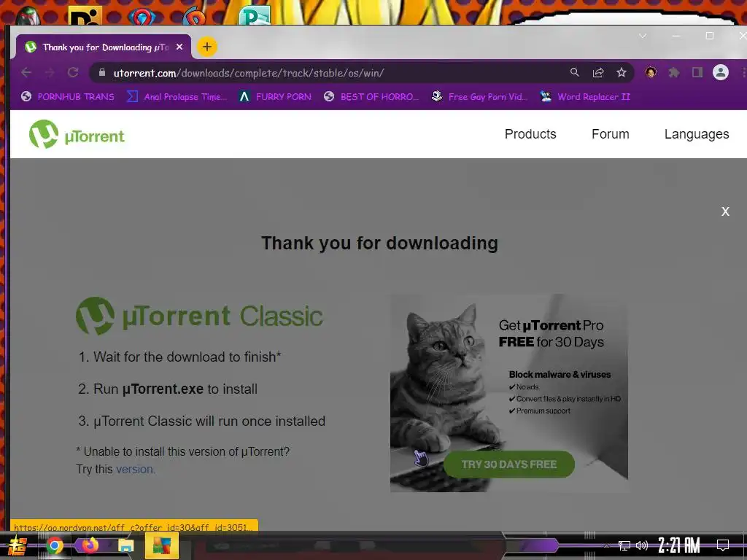747x560 pixels.
Task: Open the Start menu icon
Action: pos(18,545)
